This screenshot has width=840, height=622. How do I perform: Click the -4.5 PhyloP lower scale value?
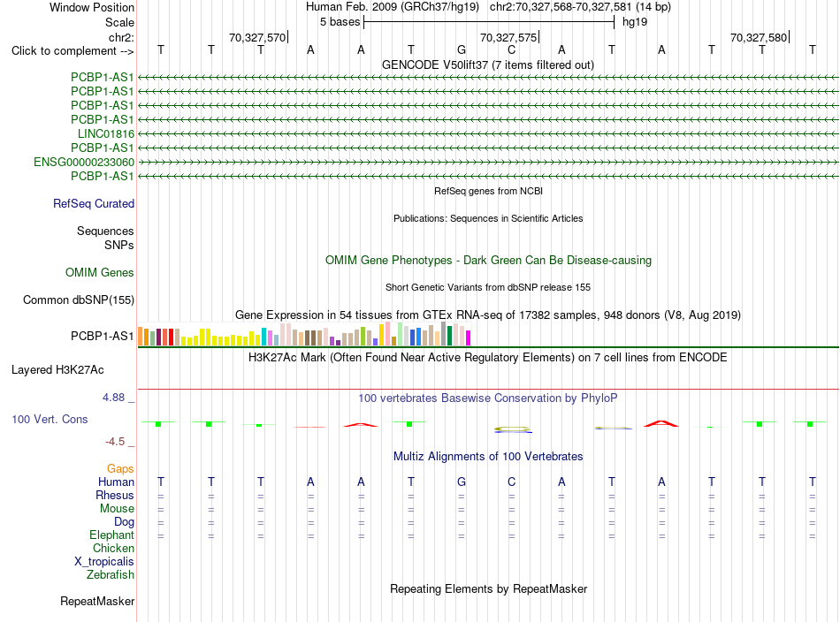coord(115,442)
